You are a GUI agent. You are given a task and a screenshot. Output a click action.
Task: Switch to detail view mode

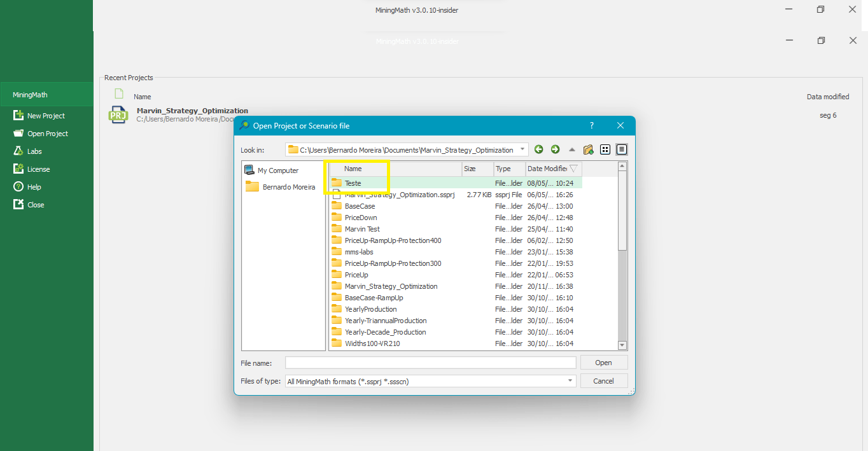click(622, 149)
